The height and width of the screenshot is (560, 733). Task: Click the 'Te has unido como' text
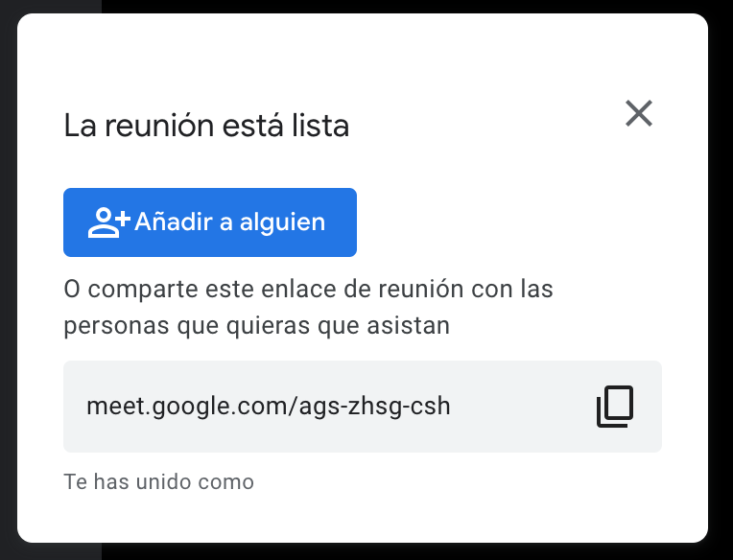pos(158,481)
